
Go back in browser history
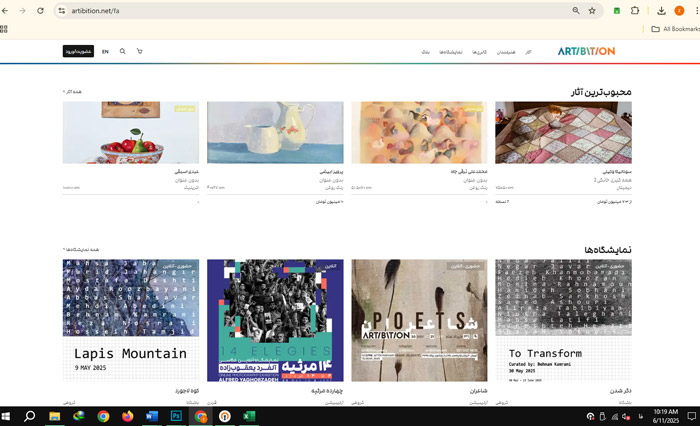(x=5, y=11)
